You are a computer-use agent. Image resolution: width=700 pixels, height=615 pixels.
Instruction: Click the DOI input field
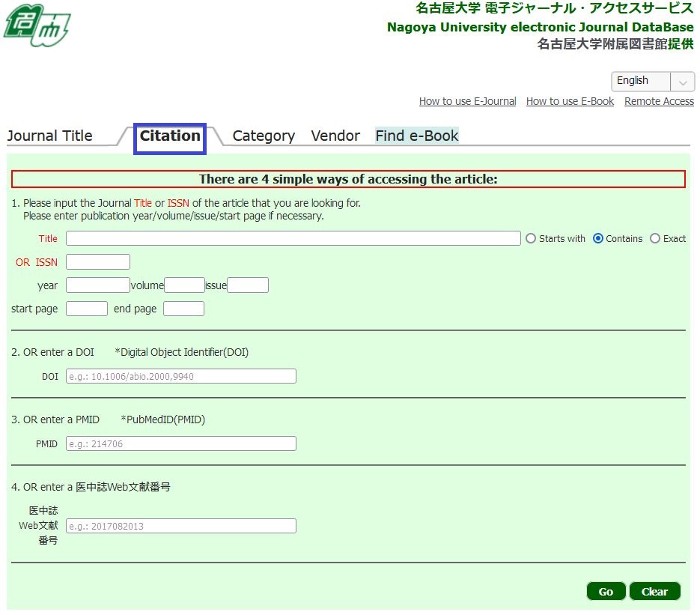coord(181,376)
